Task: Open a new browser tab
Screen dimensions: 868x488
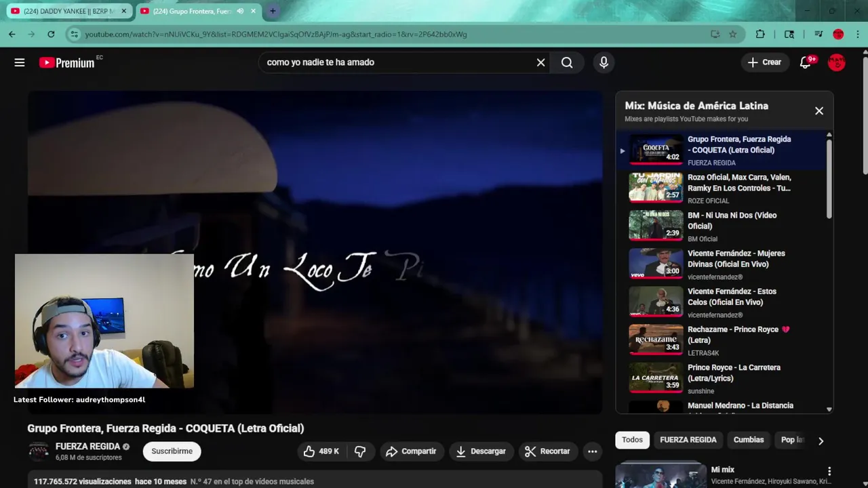Action: (273, 11)
